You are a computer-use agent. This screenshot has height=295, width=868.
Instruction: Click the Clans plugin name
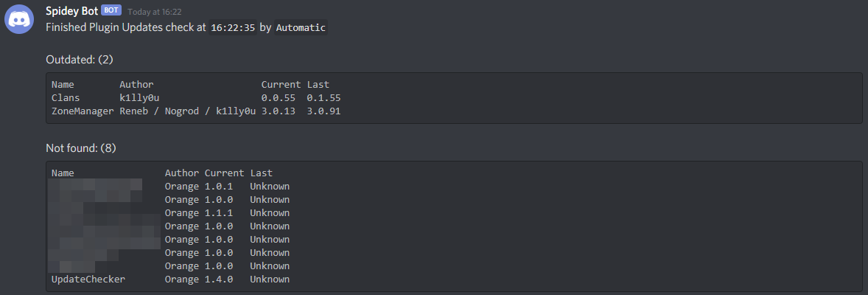click(66, 98)
